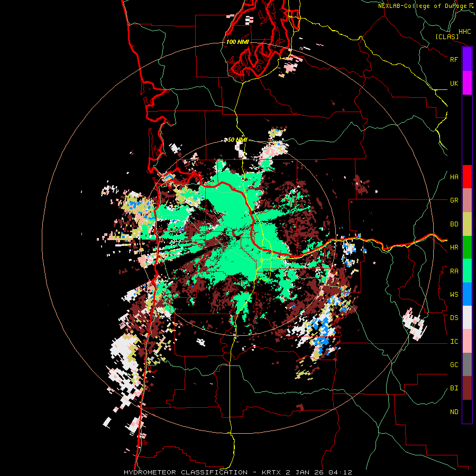Click the RA bright green legend swatch
The width and height of the screenshot is (476, 476).
(x=467, y=271)
